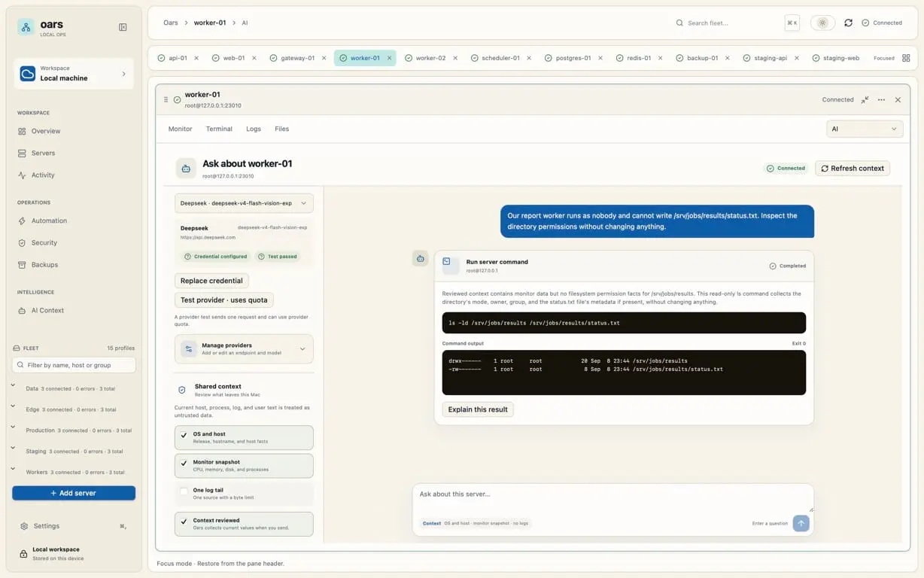Uncheck Monitor snapshot context
This screenshot has width=924, height=578.
[184, 465]
